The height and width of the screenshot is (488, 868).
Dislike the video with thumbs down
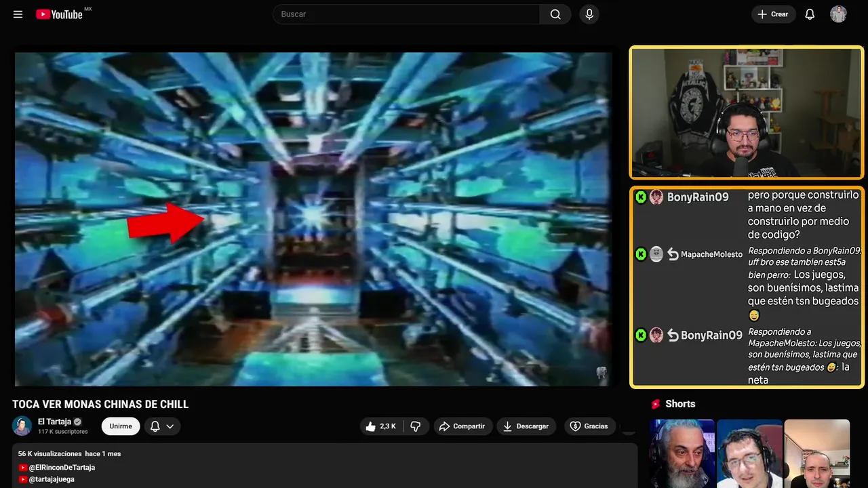point(416,426)
